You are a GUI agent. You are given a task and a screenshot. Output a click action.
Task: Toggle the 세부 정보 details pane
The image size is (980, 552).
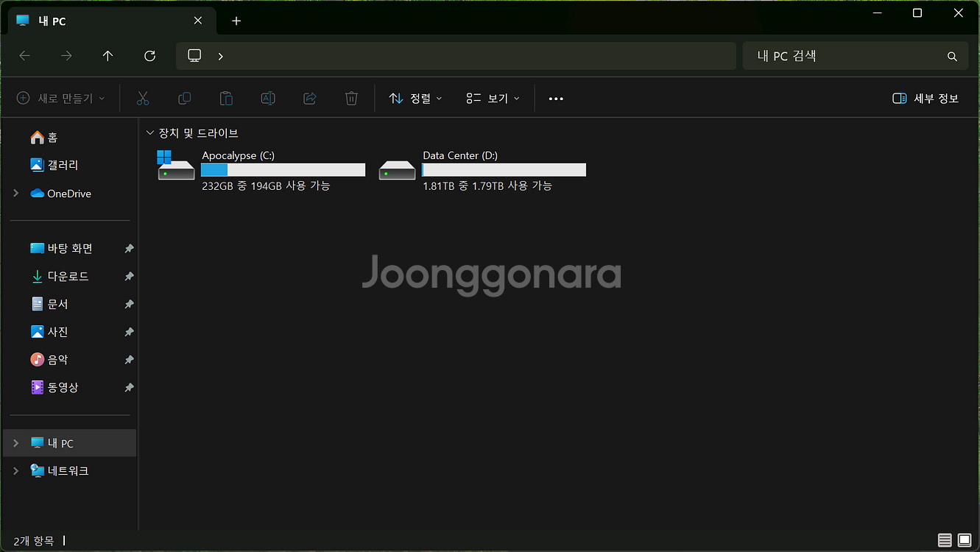tap(926, 99)
